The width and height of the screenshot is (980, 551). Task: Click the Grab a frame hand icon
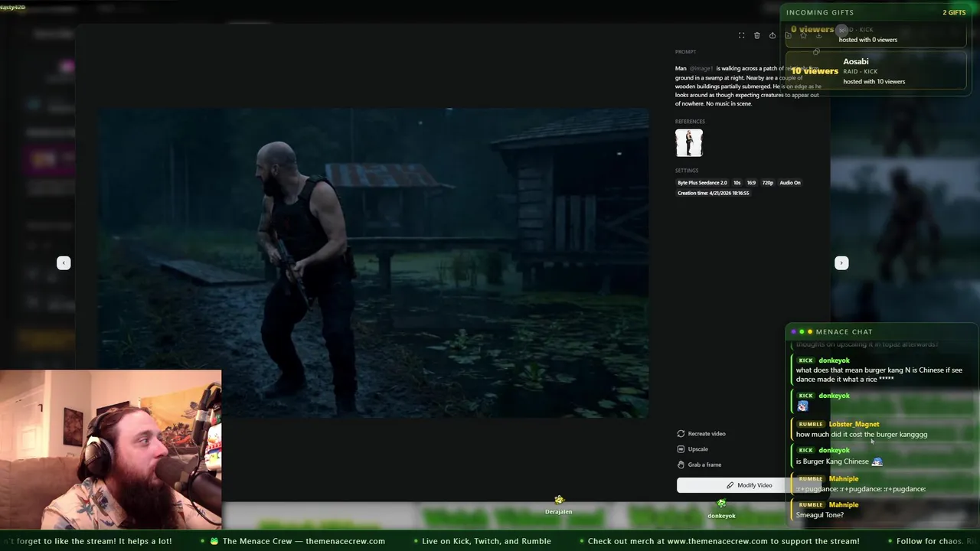point(681,465)
